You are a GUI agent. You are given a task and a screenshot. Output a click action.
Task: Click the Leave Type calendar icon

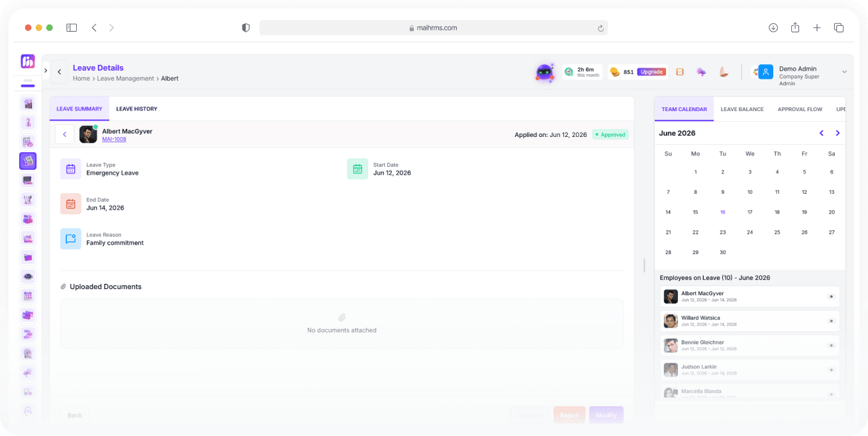click(71, 169)
